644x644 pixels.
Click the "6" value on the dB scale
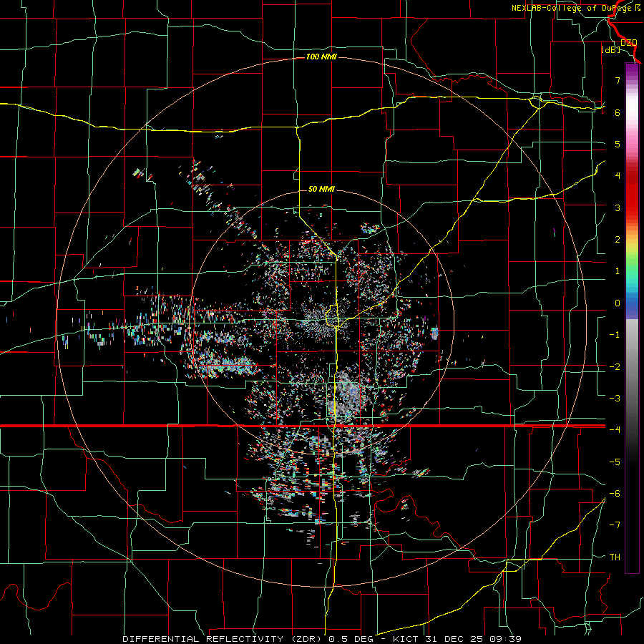[618, 112]
